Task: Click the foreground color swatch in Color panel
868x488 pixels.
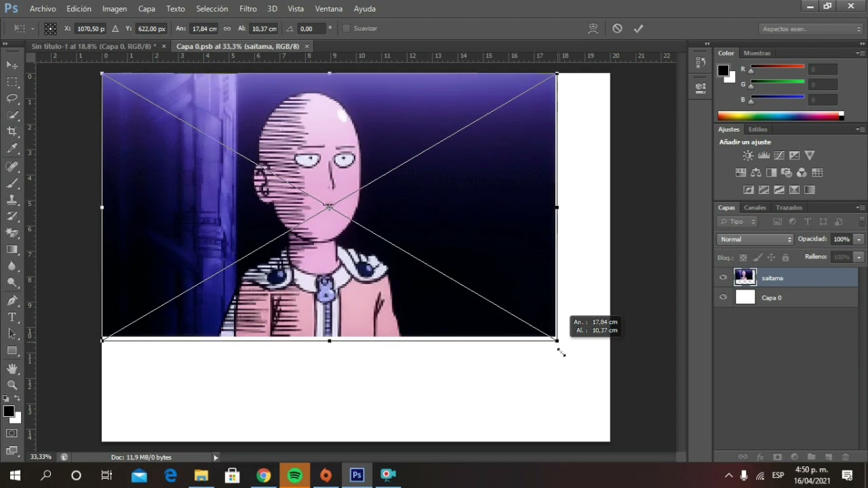Action: [723, 70]
